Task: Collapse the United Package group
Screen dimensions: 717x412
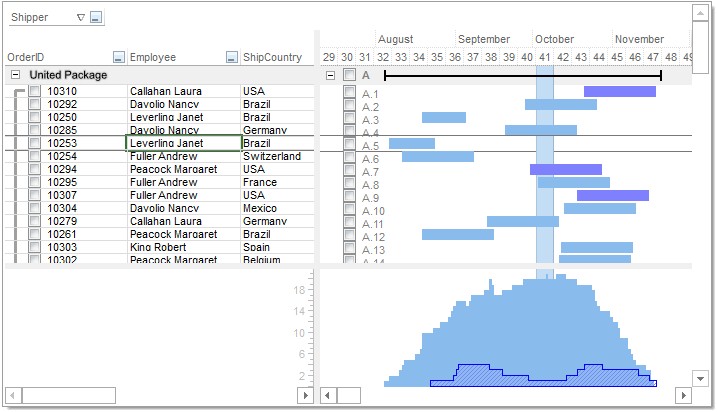Action: click(16, 75)
